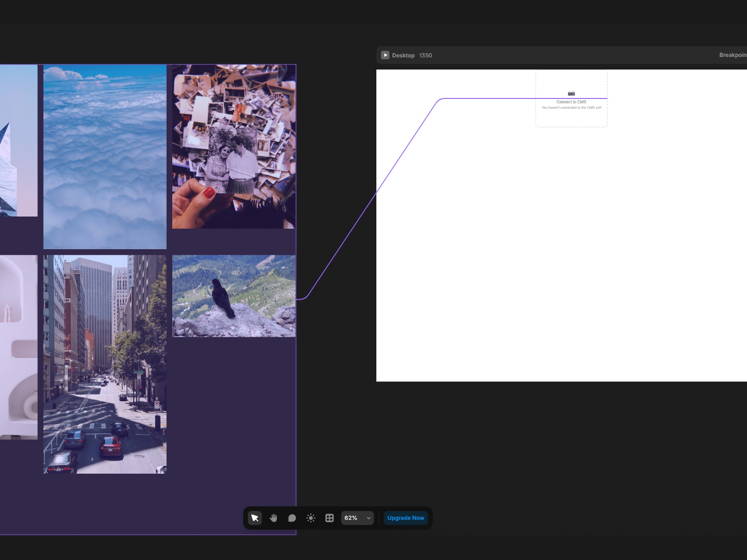
Task: Click the camera icon in the CMS placeholder
Action: tap(571, 93)
